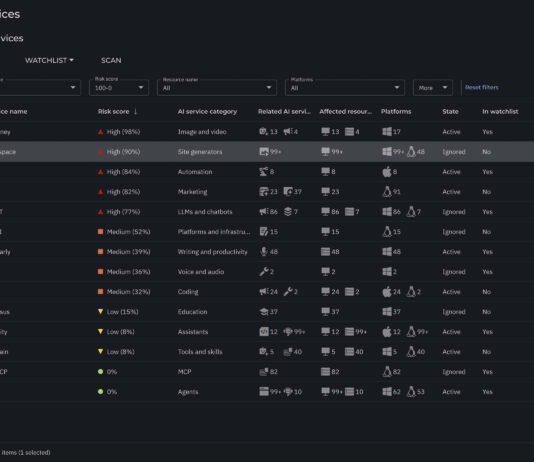Select the Automation category cell

[x=195, y=172]
